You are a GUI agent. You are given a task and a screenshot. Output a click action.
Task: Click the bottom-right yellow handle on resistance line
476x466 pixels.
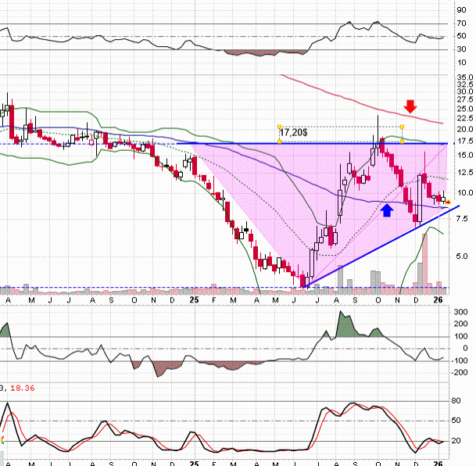pos(402,142)
